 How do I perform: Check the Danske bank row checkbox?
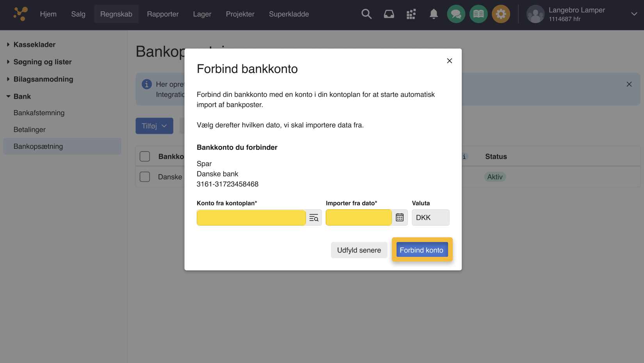145,176
